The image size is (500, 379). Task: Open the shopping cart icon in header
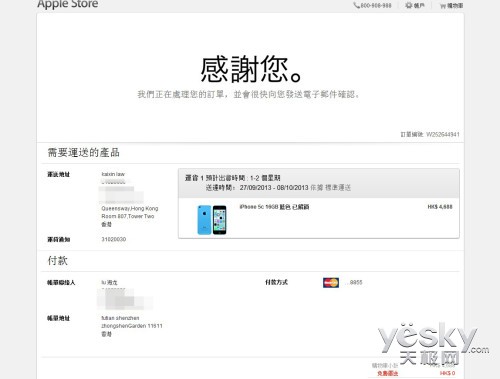point(443,6)
